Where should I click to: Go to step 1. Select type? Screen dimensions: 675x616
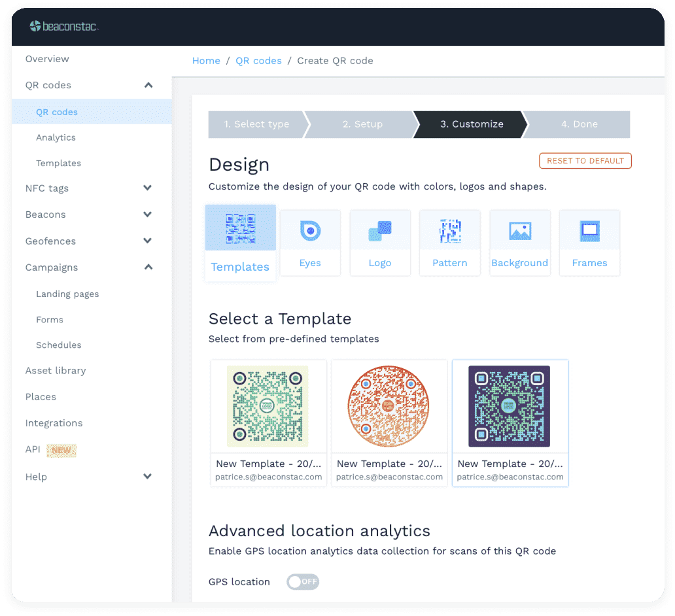point(256,124)
